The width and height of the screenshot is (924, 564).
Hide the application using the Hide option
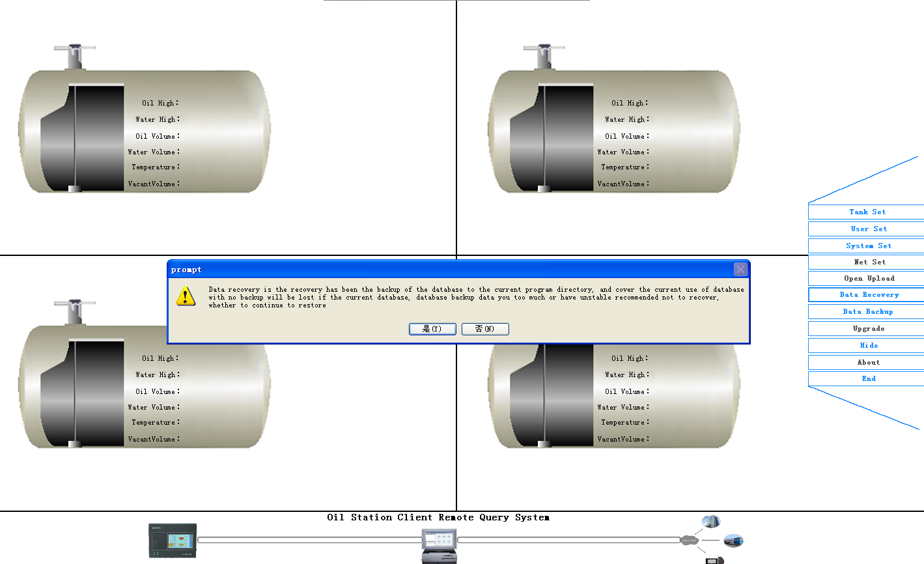point(869,345)
